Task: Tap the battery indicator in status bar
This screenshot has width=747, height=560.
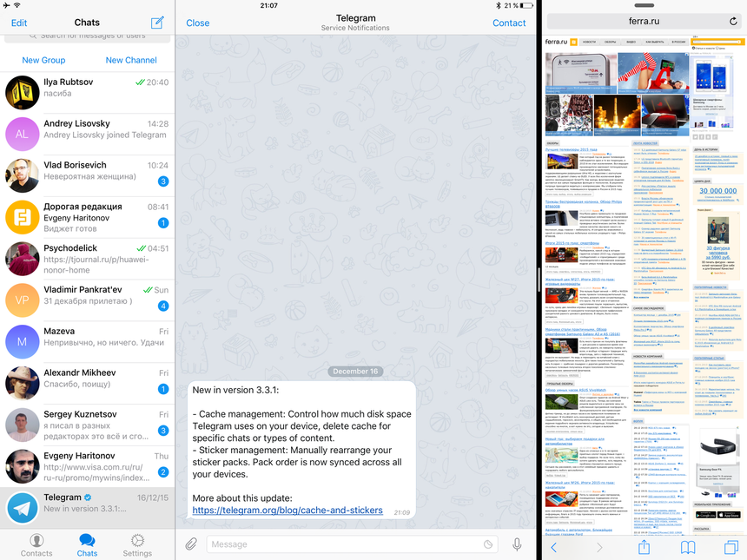Action: coord(526,6)
